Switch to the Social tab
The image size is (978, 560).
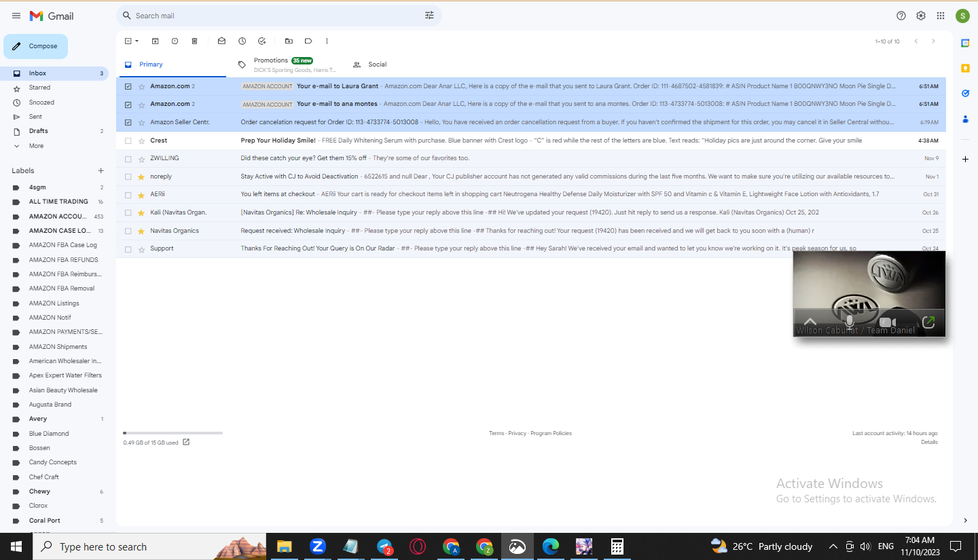[x=370, y=64]
